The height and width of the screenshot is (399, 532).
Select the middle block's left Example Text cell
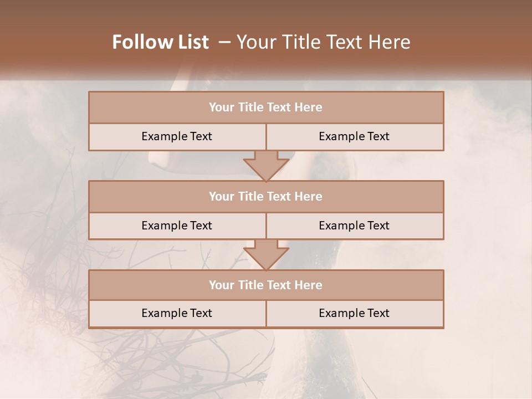(x=177, y=226)
